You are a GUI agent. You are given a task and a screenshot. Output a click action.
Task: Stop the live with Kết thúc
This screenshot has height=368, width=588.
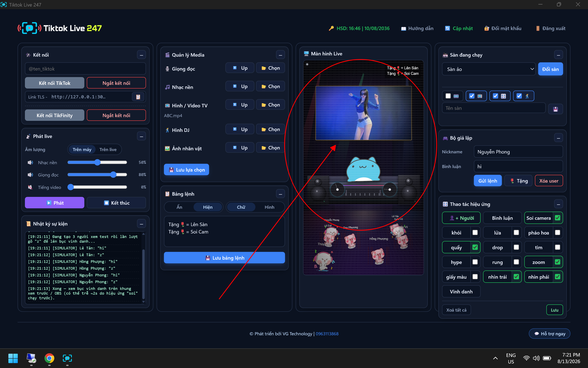pyautogui.click(x=116, y=203)
